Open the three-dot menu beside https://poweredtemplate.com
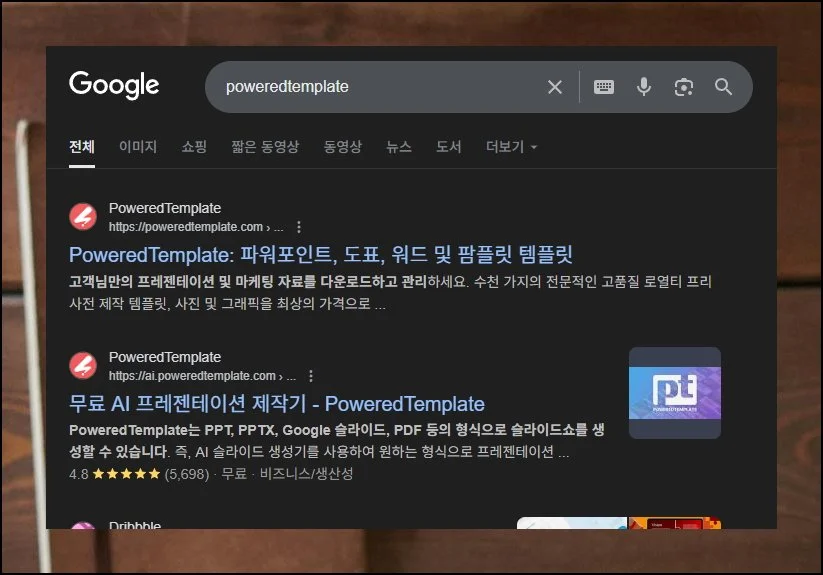823x575 pixels. [299, 227]
